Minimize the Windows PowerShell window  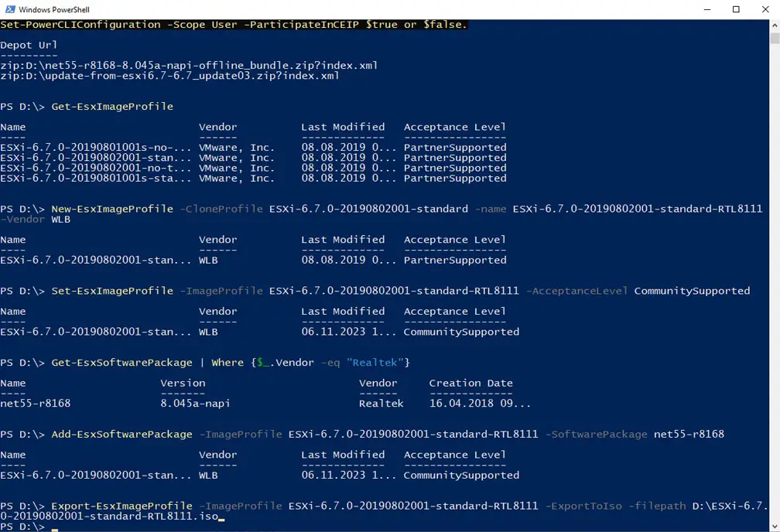[707, 9]
